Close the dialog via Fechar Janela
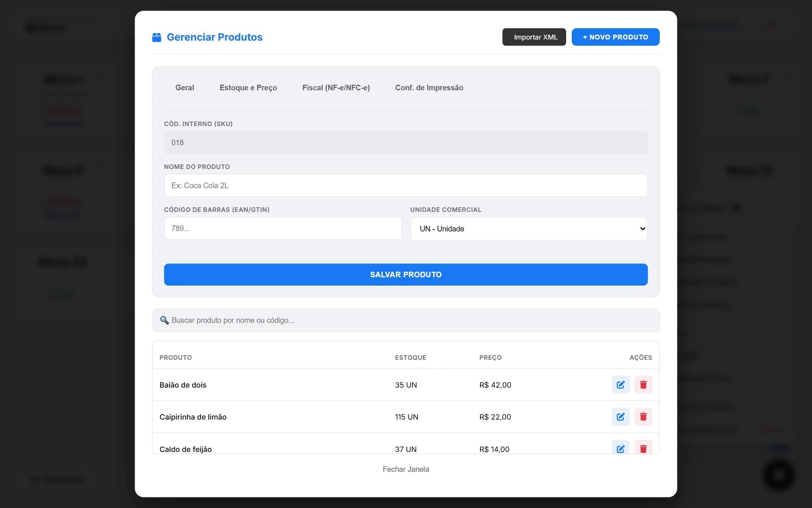812x508 pixels. tap(406, 469)
